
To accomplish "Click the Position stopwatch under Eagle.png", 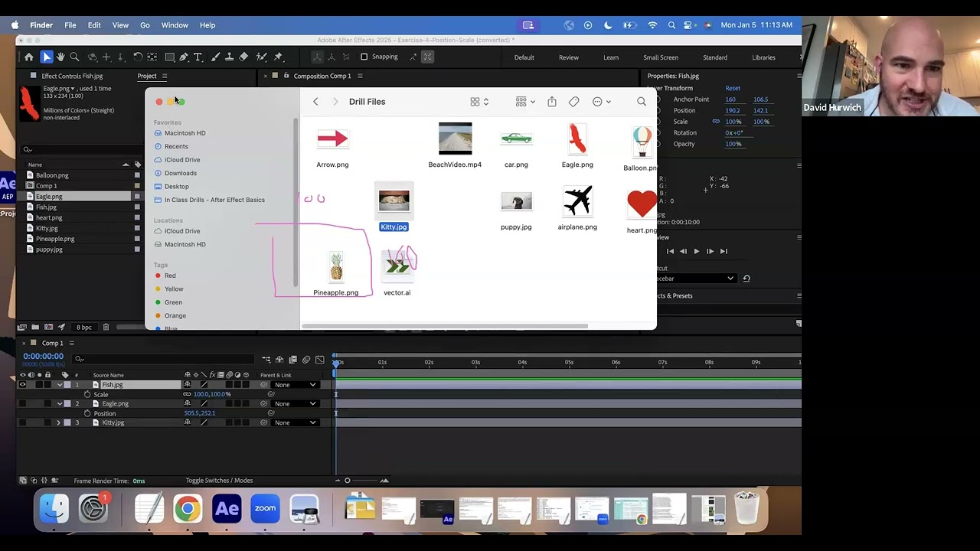I will coord(87,413).
